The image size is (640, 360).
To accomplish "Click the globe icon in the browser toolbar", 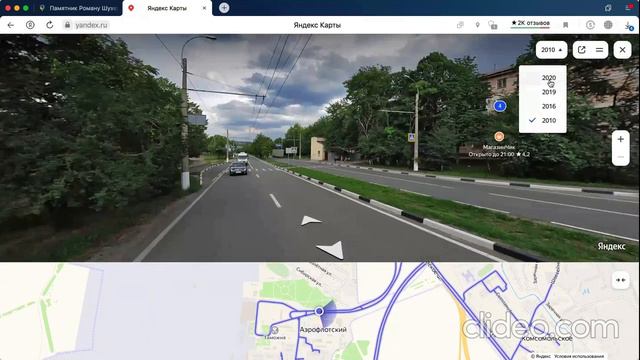I will pyautogui.click(x=608, y=25).
